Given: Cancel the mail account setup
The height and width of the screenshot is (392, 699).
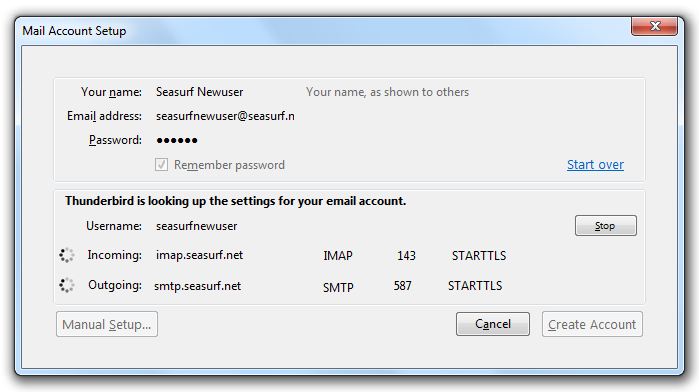Looking at the screenshot, I should pos(493,324).
